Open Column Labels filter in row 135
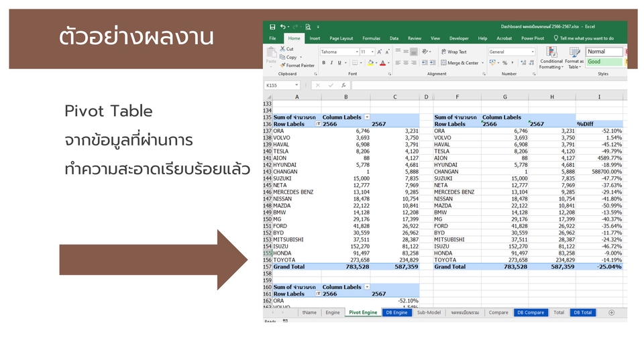 point(367,117)
